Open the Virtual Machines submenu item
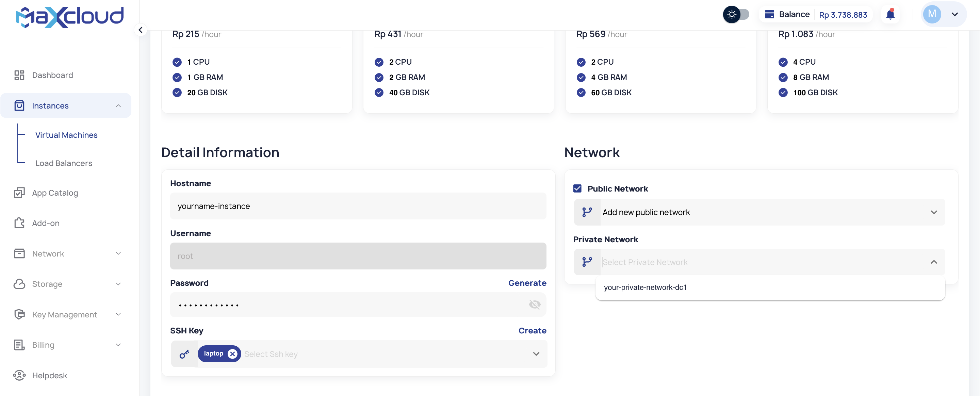The height and width of the screenshot is (396, 980). click(66, 135)
